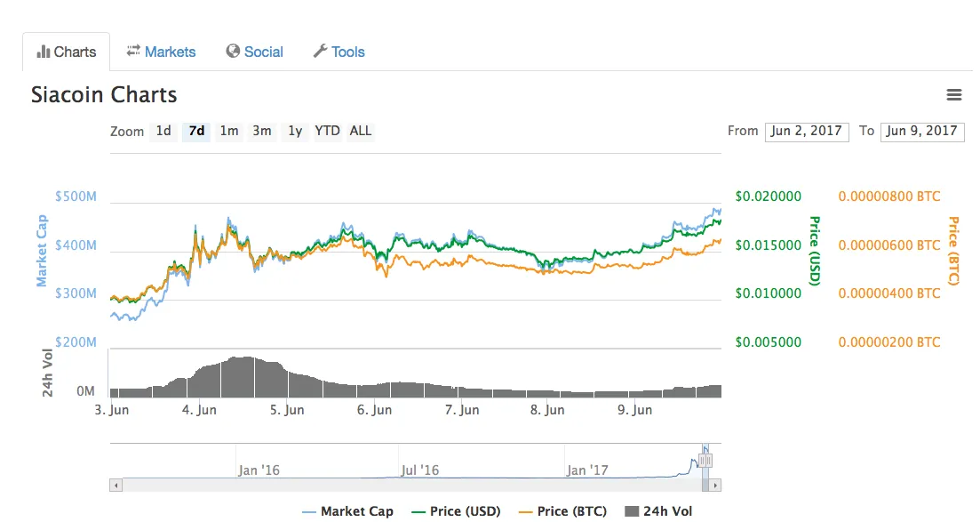Screen dimensions: 980x522
Task: Click the From date field Jun 2, 2017
Action: tap(807, 132)
